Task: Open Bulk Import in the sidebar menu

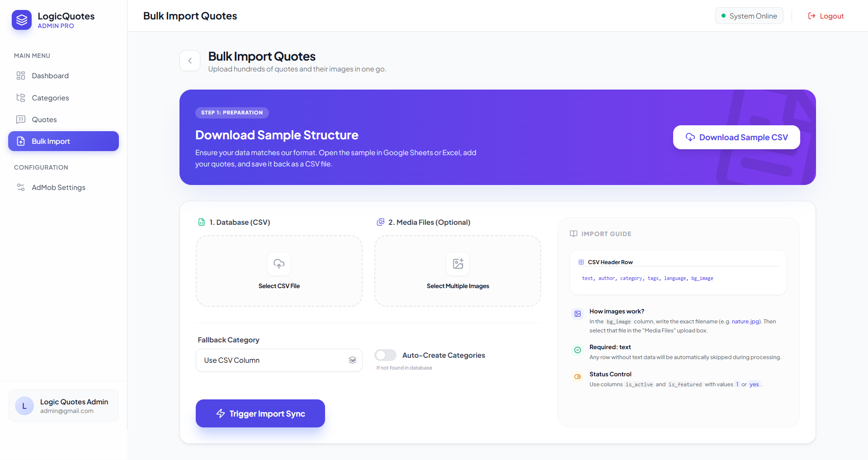Action: 63,141
